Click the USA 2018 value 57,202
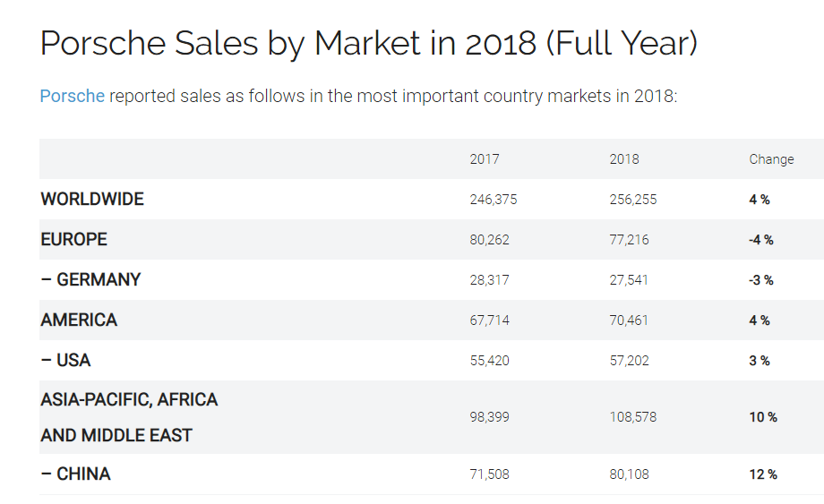824x504 pixels. pyautogui.click(x=629, y=361)
